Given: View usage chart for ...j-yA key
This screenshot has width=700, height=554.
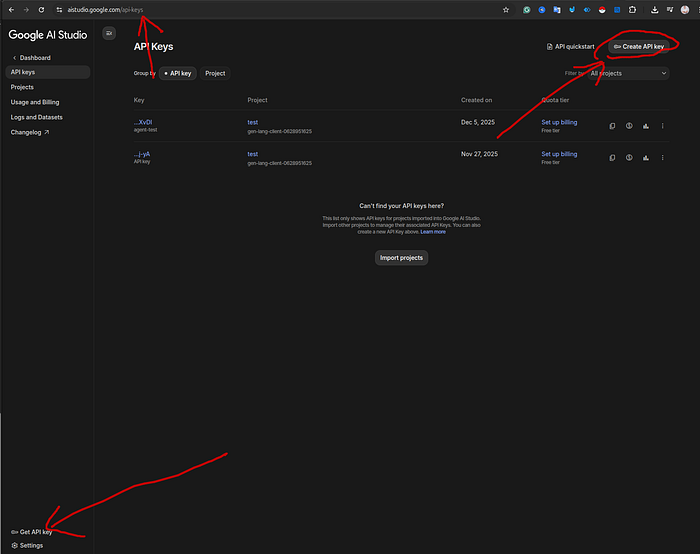Looking at the screenshot, I should pyautogui.click(x=646, y=157).
